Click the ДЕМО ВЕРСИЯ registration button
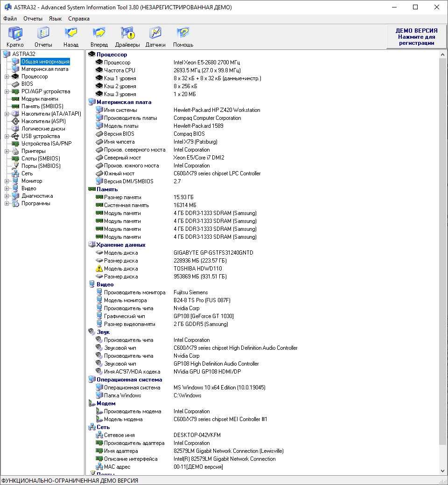The width and height of the screenshot is (448, 485). click(416, 37)
